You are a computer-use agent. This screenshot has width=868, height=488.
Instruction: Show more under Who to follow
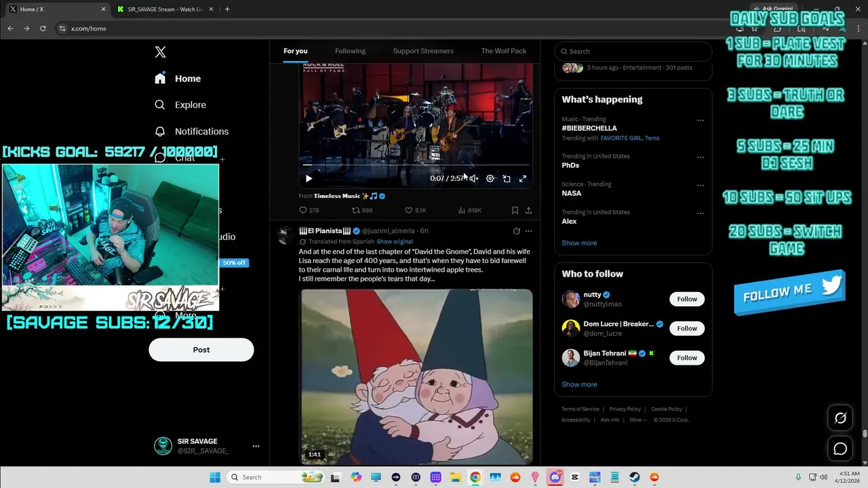(x=579, y=384)
